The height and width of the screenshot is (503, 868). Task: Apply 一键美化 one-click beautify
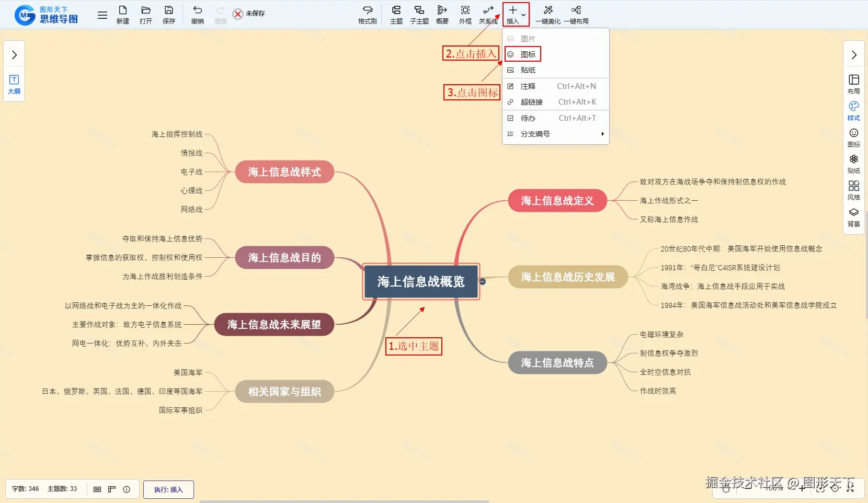click(548, 15)
